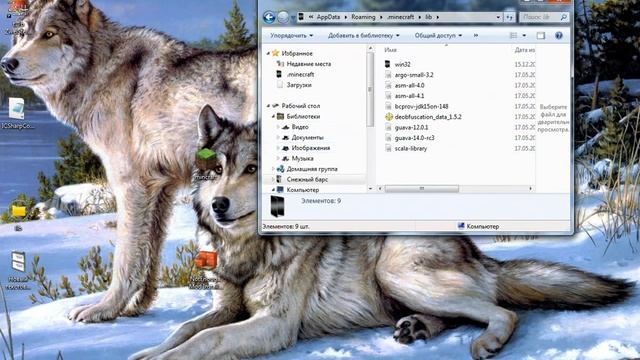Select deobfuscation_data_1.5.2 file icon
This screenshot has height=360, width=640.
coord(389,117)
